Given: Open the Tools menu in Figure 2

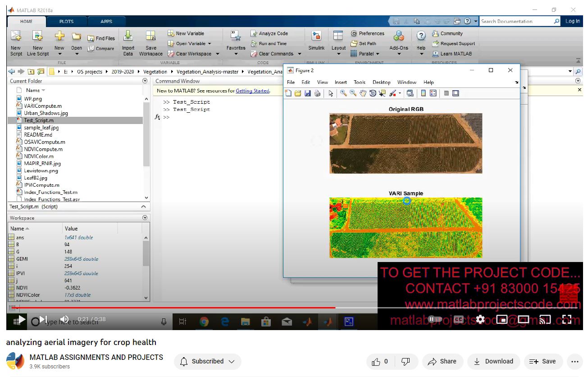Looking at the screenshot, I should (360, 82).
